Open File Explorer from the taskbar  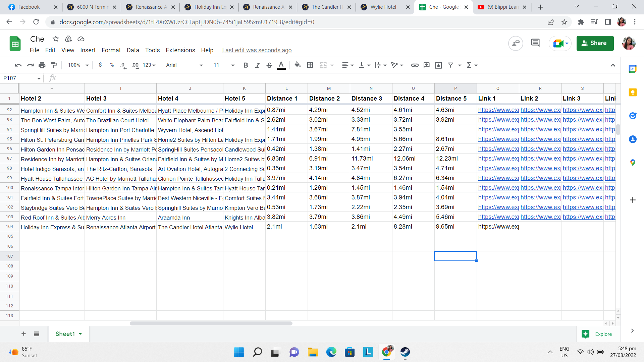[313, 352]
